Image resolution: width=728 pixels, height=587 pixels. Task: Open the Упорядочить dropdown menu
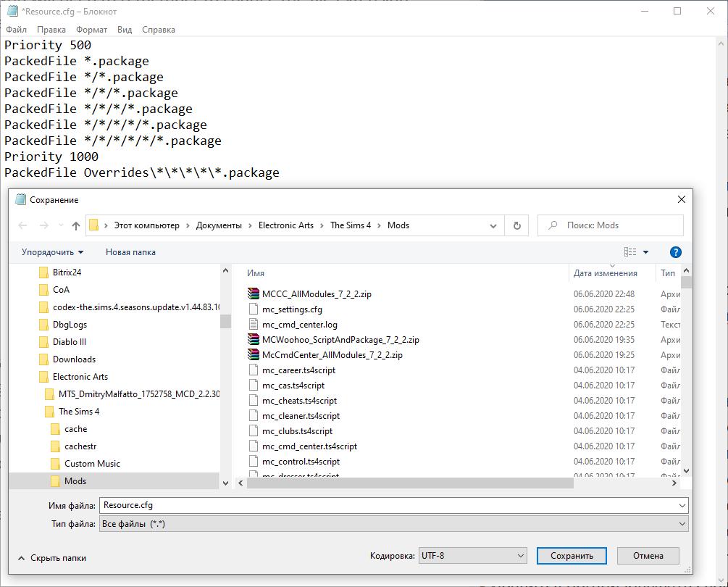52,252
